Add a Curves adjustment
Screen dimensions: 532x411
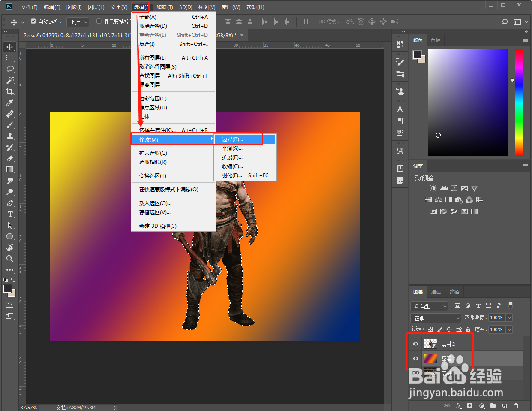(454, 188)
